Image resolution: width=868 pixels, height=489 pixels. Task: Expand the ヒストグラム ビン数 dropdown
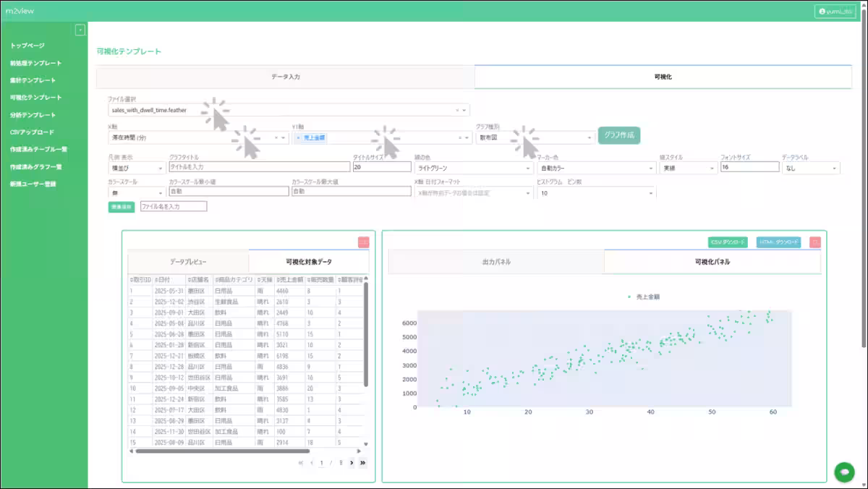click(595, 193)
